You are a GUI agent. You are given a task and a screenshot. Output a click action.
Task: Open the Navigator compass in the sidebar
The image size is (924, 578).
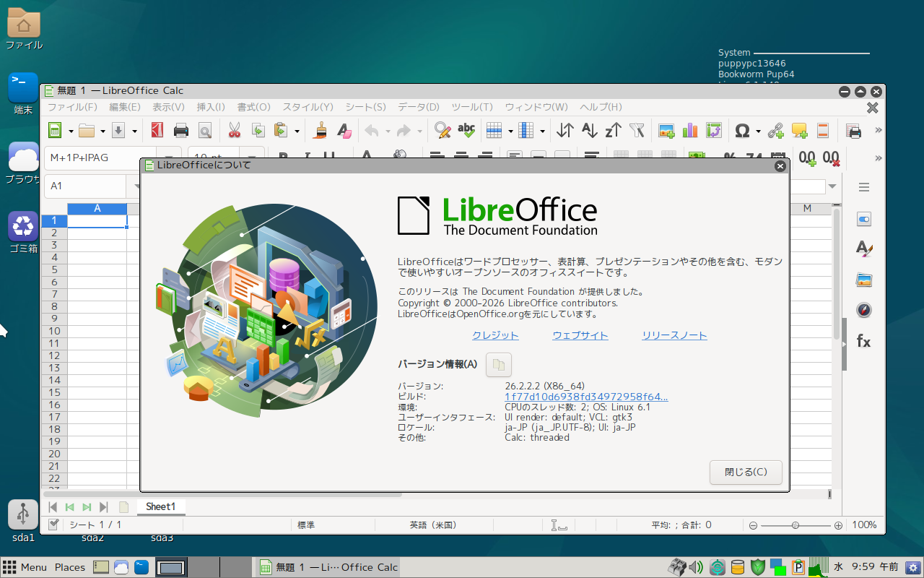pos(863,311)
